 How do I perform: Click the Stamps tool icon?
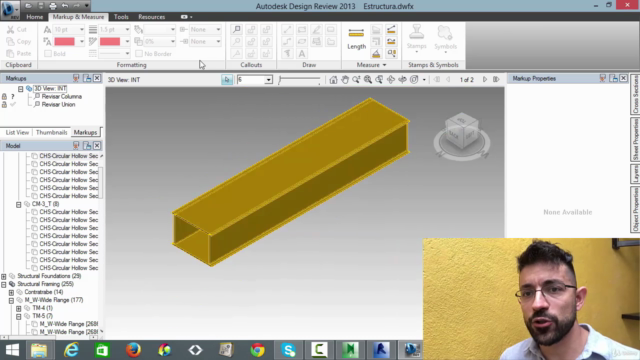416,33
